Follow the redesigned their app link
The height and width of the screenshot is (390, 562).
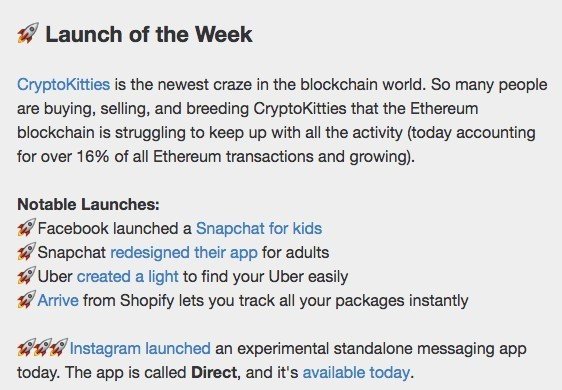184,253
